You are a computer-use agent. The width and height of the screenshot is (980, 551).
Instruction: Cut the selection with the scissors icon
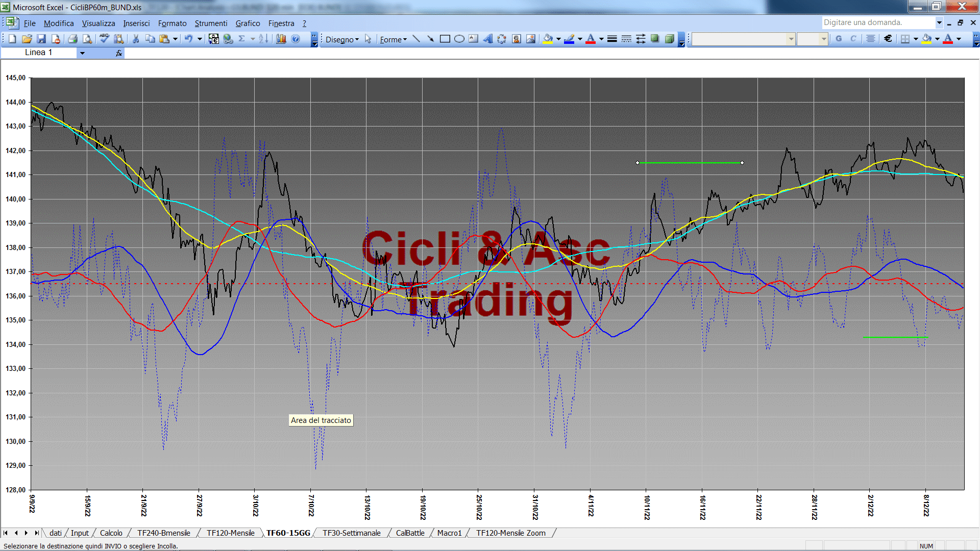136,39
